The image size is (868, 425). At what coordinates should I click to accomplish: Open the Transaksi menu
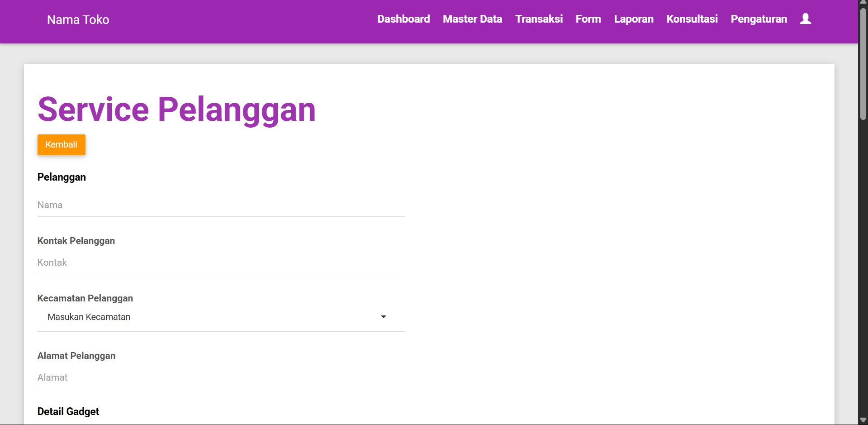pos(539,19)
